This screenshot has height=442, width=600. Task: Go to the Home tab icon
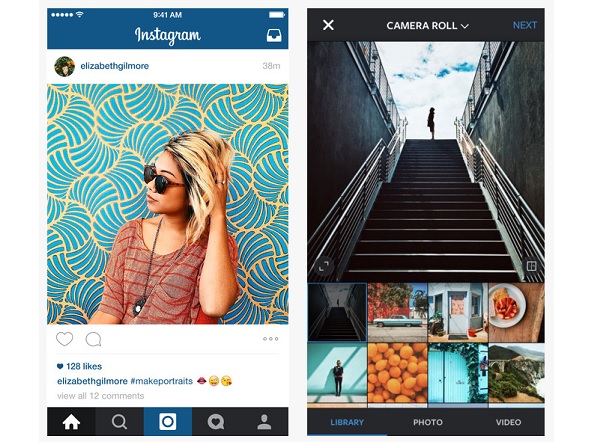[x=71, y=422]
